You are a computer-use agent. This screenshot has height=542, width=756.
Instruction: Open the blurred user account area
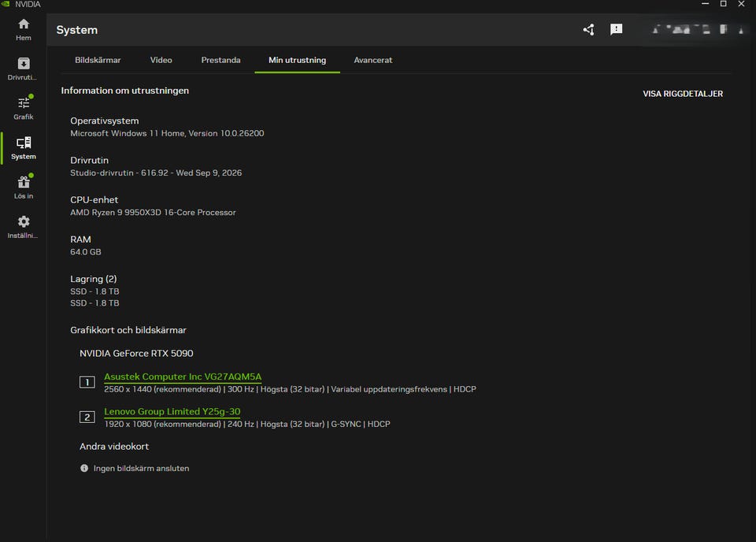click(x=699, y=30)
